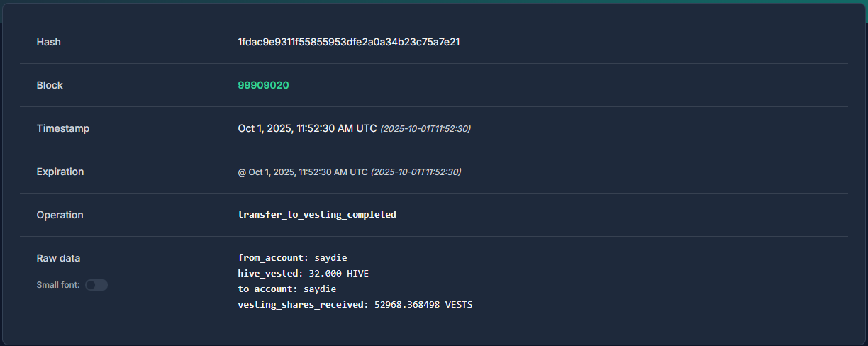Click the Raw data label

57,258
